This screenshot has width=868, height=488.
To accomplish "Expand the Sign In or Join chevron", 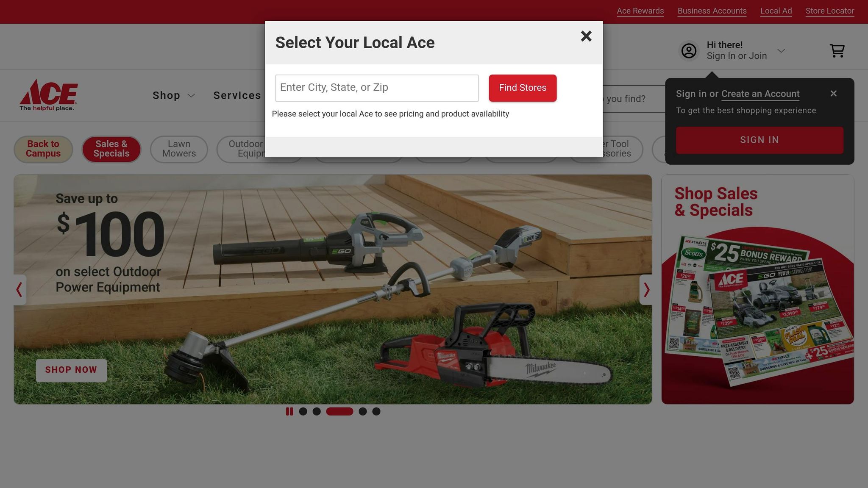I will click(781, 51).
